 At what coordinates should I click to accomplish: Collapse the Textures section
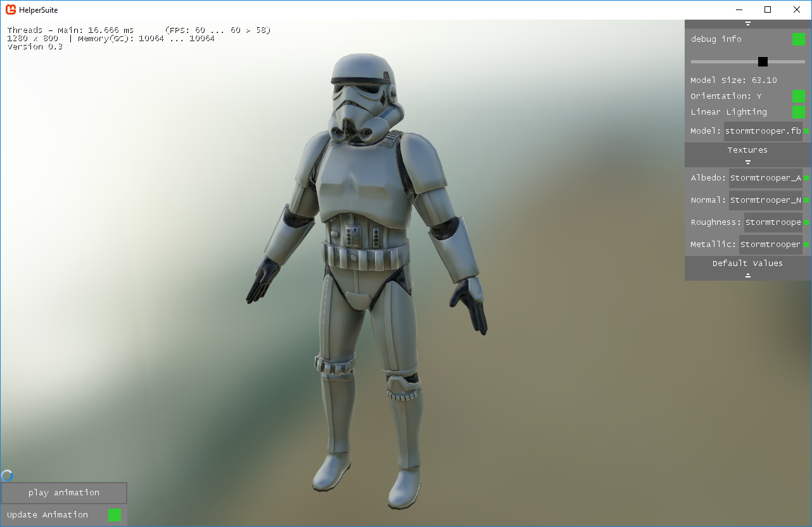748,154
